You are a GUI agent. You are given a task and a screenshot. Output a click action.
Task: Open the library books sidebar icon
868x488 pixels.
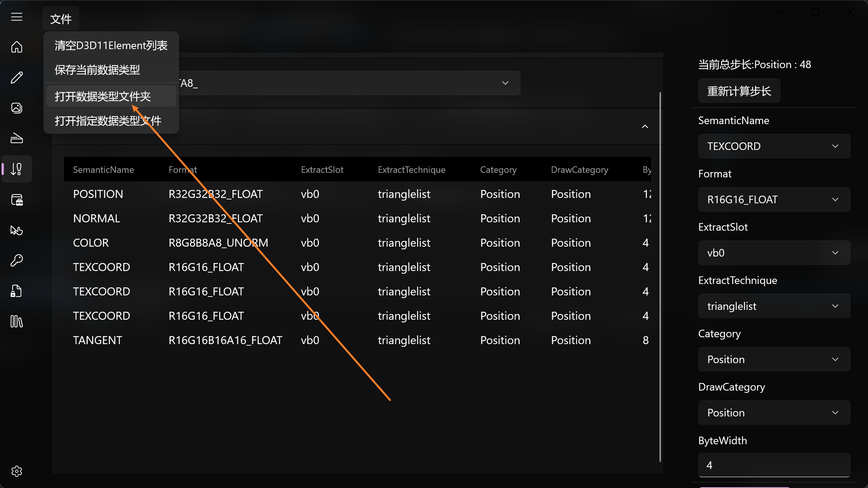[17, 321]
